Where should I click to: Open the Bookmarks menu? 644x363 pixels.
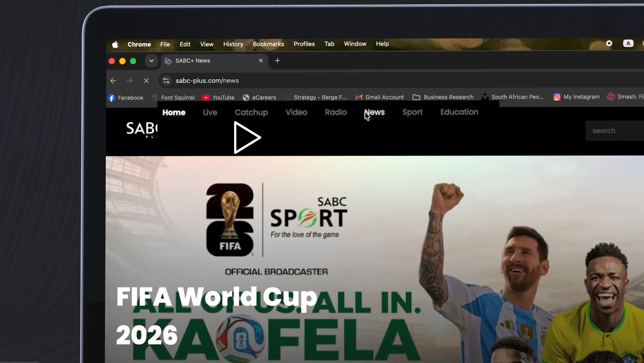268,44
